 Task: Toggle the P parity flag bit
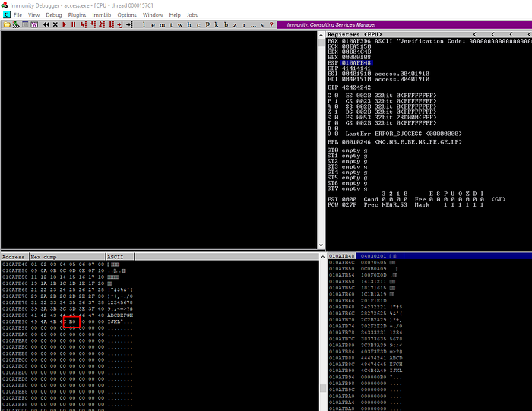[337, 100]
